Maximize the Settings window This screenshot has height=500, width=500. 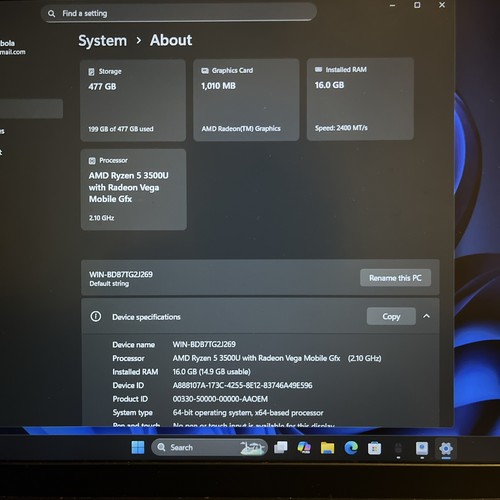click(417, 5)
